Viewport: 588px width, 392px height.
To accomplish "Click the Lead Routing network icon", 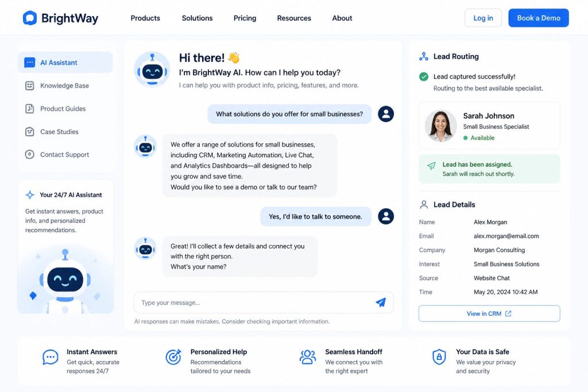I will [424, 57].
